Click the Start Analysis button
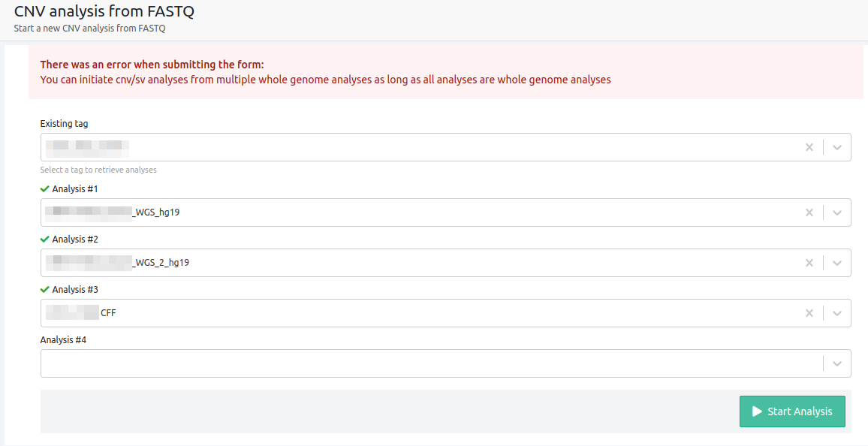 pos(792,411)
